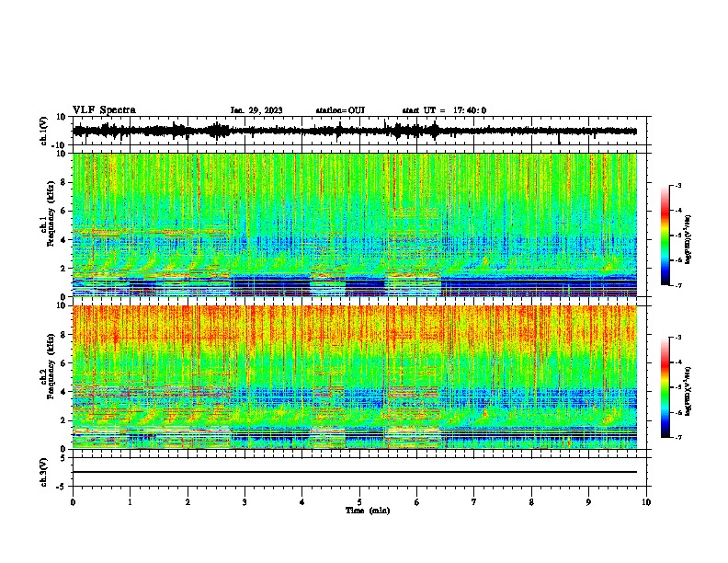
Task: Click time axis tick label "1"
Action: (130, 502)
